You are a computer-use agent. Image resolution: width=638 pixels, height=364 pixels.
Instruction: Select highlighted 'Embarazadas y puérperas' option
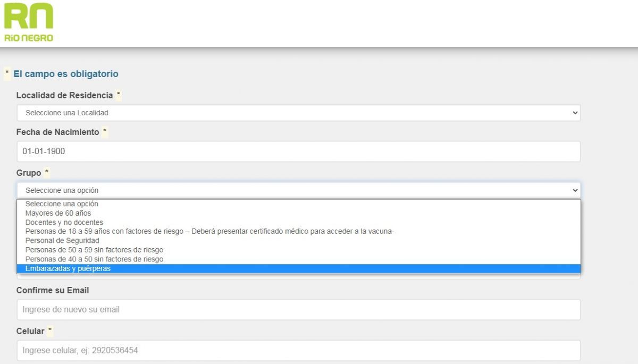pyautogui.click(x=68, y=269)
